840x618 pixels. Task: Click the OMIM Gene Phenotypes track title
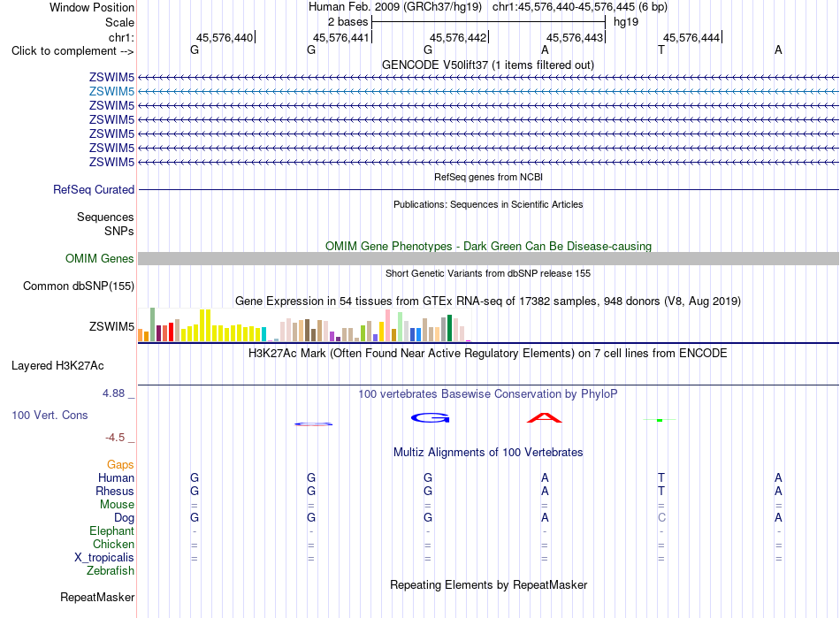click(488, 247)
